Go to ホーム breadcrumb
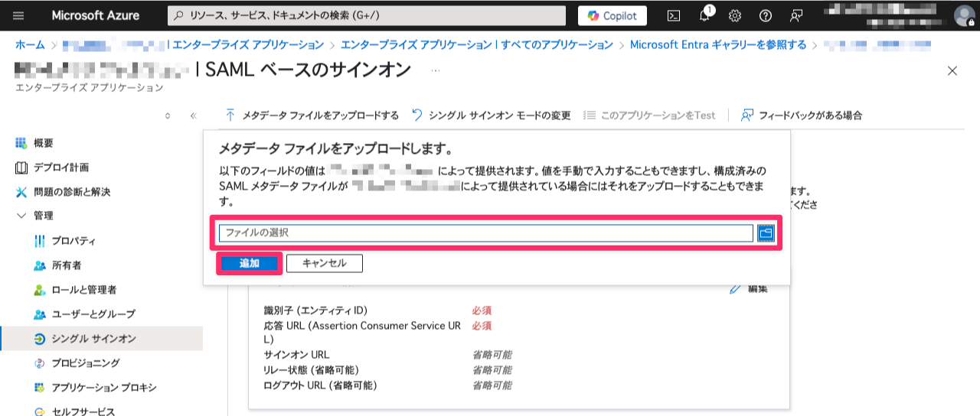980x416 pixels. [30, 45]
